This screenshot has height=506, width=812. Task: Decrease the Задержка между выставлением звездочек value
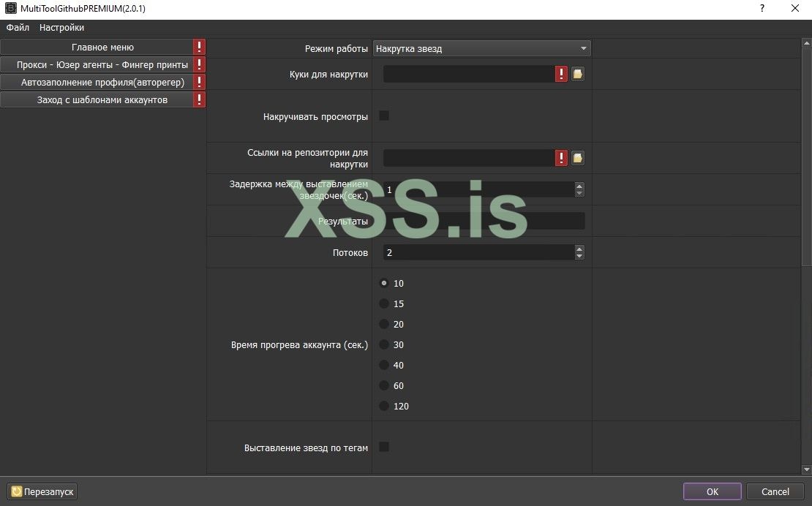point(579,193)
